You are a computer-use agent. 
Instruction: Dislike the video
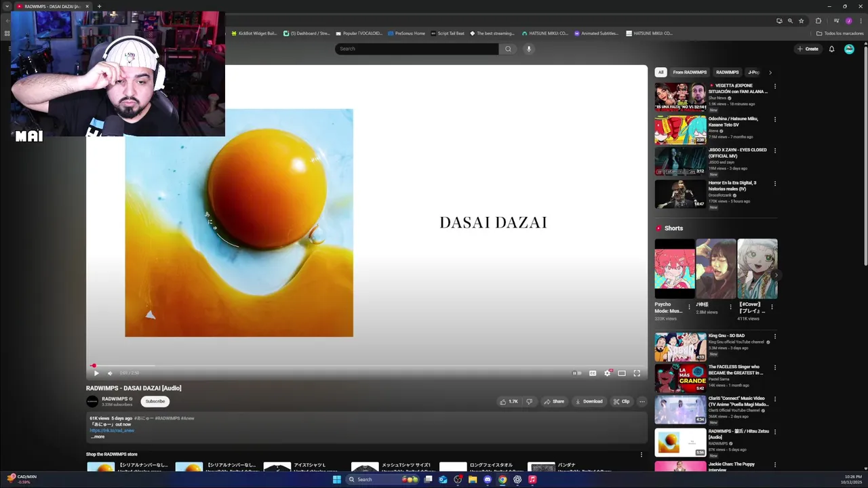pyautogui.click(x=530, y=401)
